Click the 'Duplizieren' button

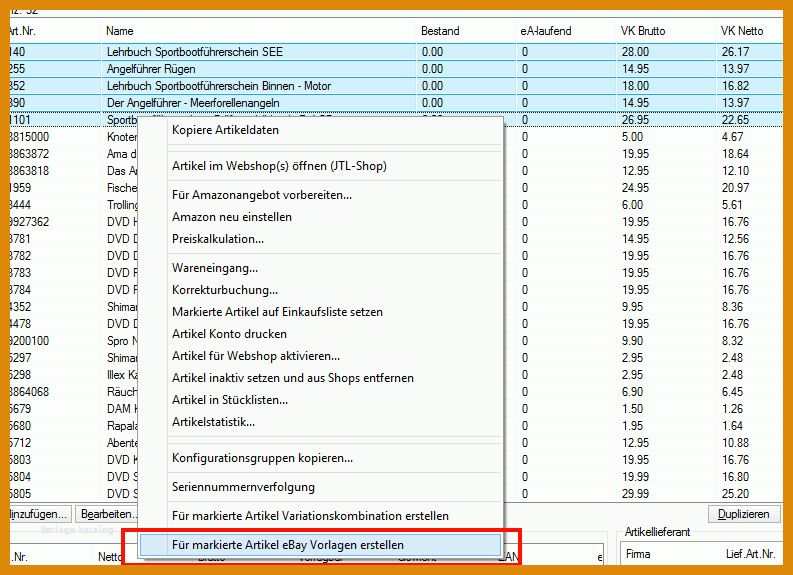click(x=743, y=514)
